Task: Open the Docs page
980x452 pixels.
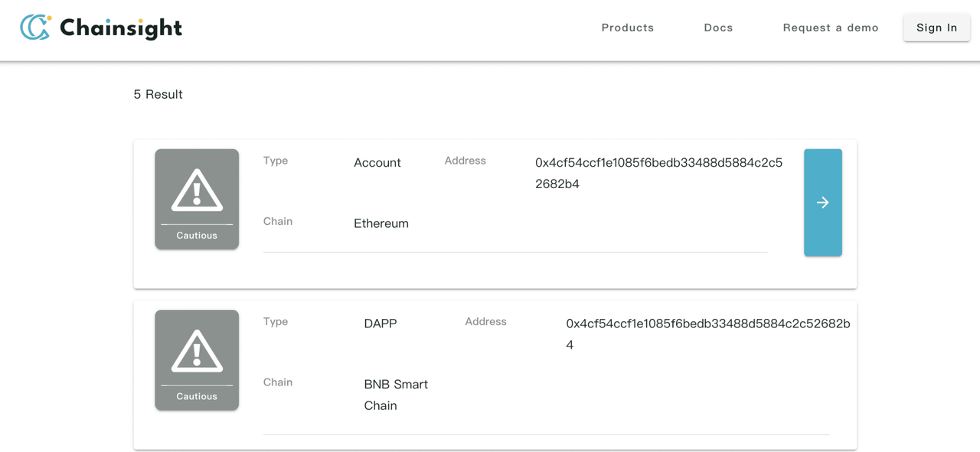Action: 718,28
